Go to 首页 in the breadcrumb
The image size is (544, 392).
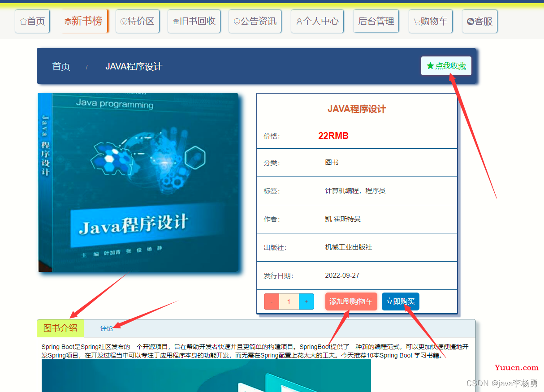[x=61, y=66]
